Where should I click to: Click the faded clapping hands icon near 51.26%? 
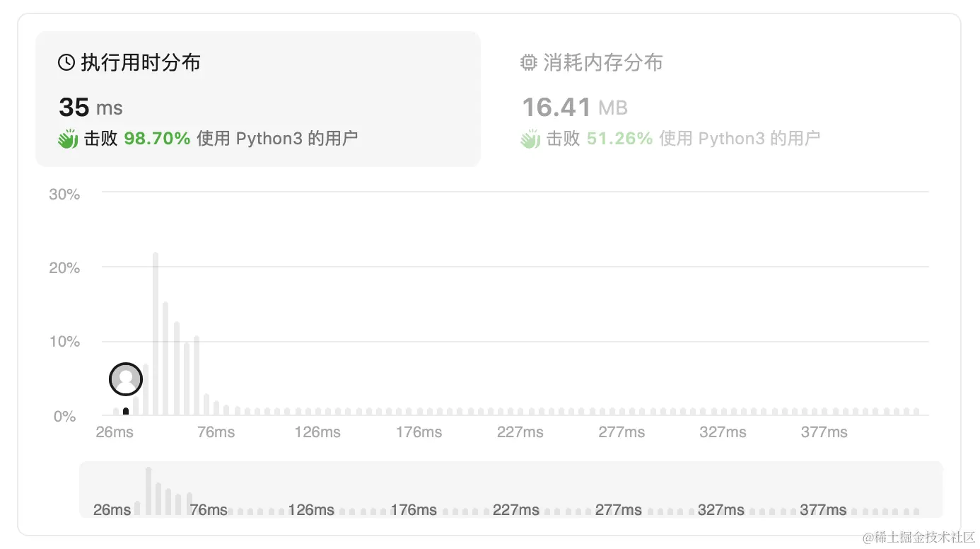click(x=530, y=139)
